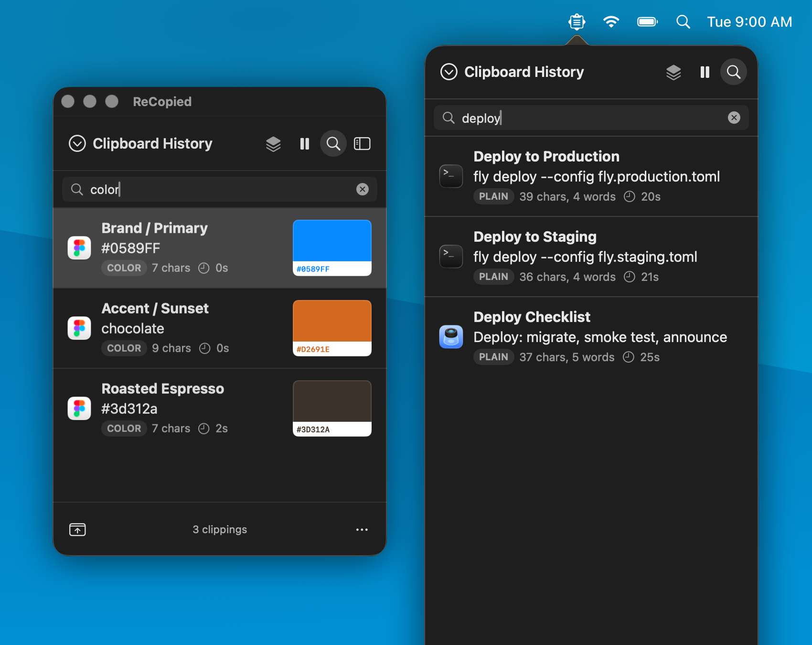Click 'fly deploy --config fly.production.toml' text

point(597,176)
